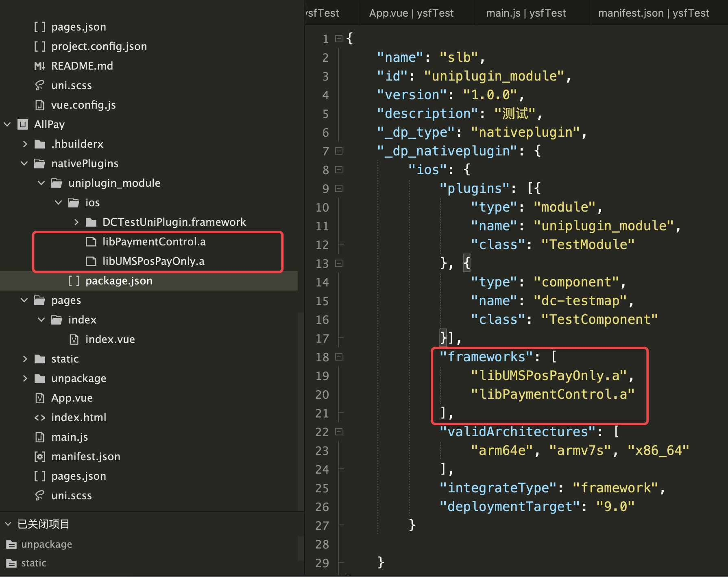This screenshot has height=577, width=728.
Task: Select libUMSPosPayOnly.a file
Action: click(153, 261)
